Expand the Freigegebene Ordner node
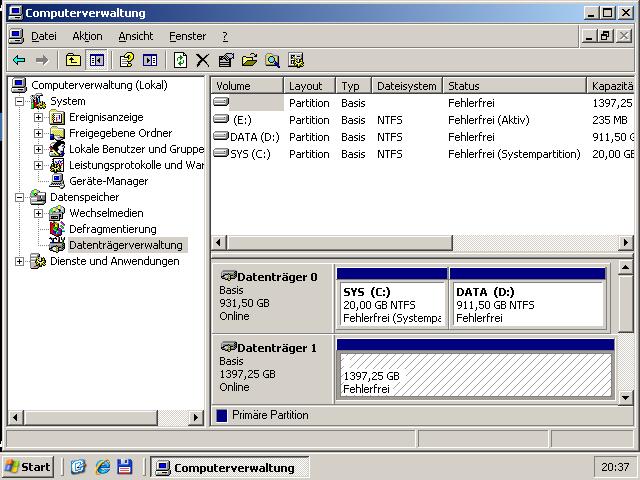 pyautogui.click(x=38, y=133)
